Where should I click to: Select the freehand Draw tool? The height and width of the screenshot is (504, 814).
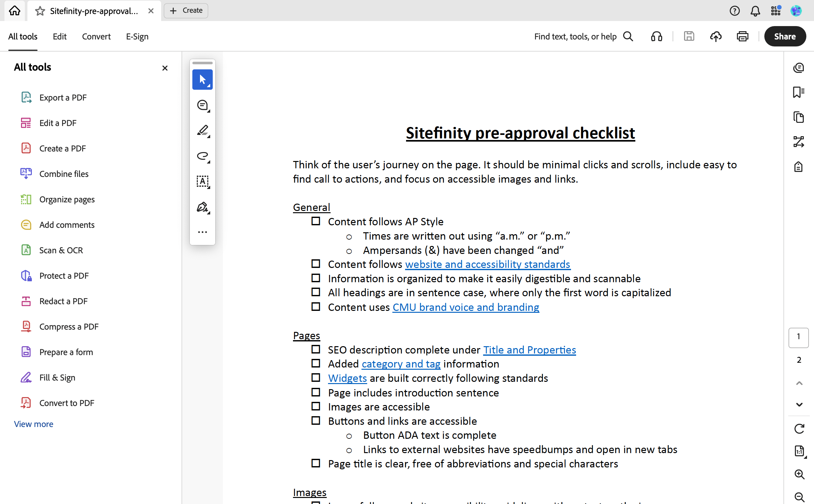203,156
